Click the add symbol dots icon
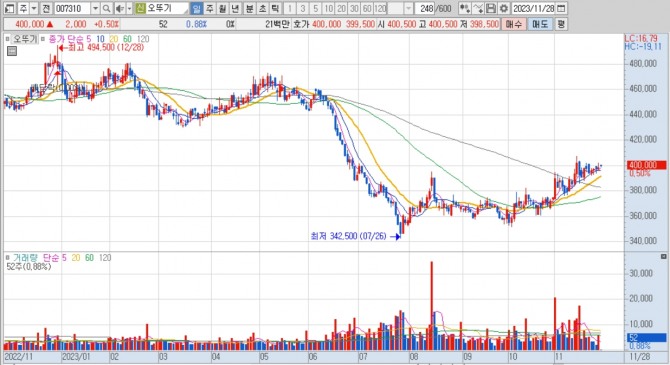The width and height of the screenshot is (670, 365). [x=465, y=8]
